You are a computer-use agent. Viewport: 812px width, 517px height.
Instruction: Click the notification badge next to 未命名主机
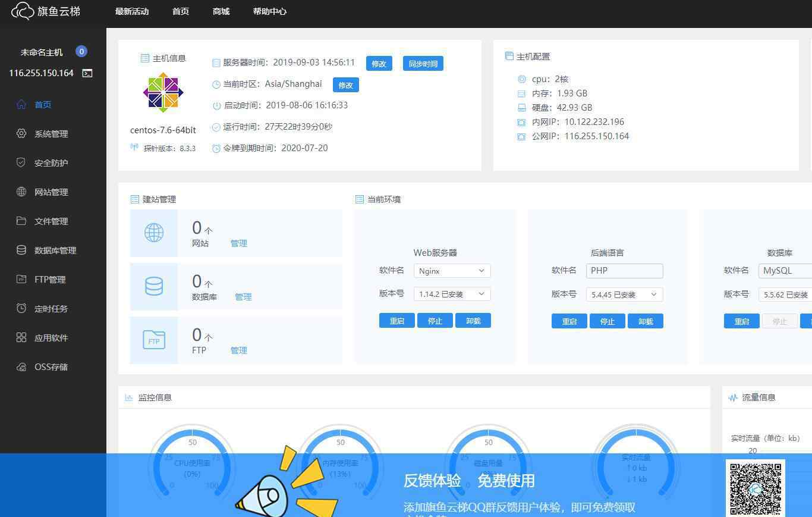pos(81,52)
